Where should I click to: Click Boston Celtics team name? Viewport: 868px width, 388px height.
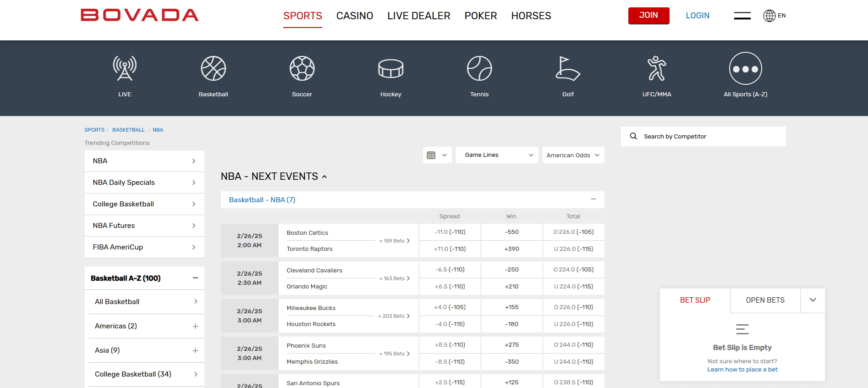coord(308,233)
